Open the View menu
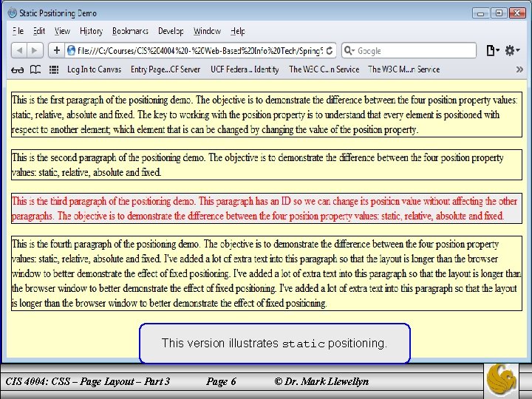This screenshot has width=532, height=399. click(62, 31)
